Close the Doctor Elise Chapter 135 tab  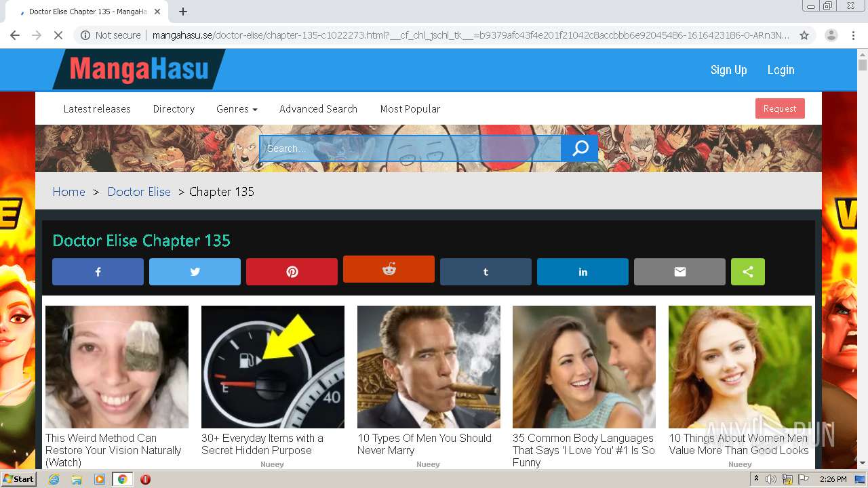click(158, 12)
